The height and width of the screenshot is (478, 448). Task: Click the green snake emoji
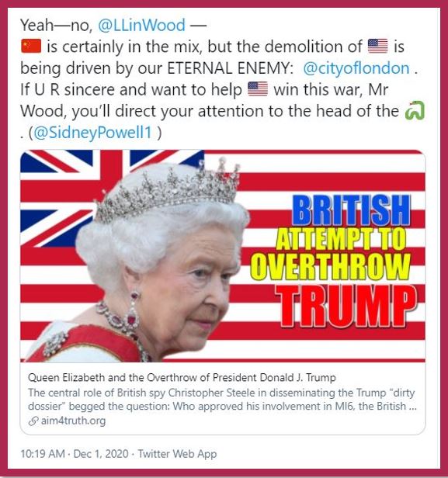pos(415,110)
